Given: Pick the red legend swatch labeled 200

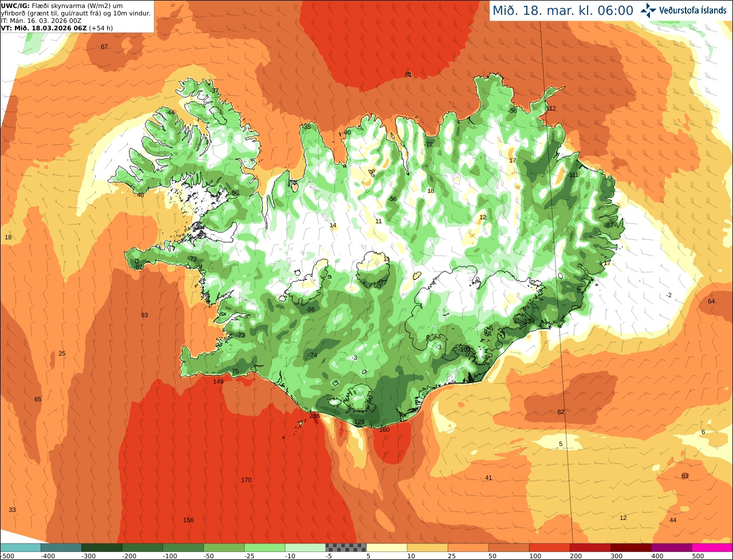Looking at the screenshot, I should [x=590, y=547].
